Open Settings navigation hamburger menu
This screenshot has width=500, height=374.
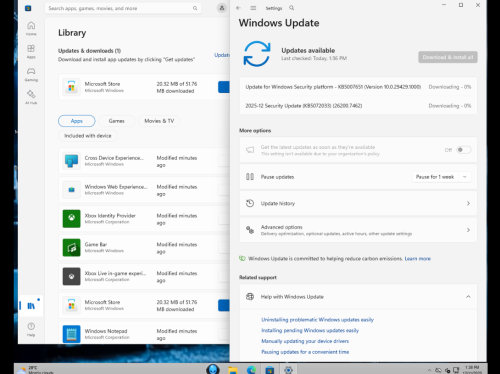pyautogui.click(x=253, y=8)
